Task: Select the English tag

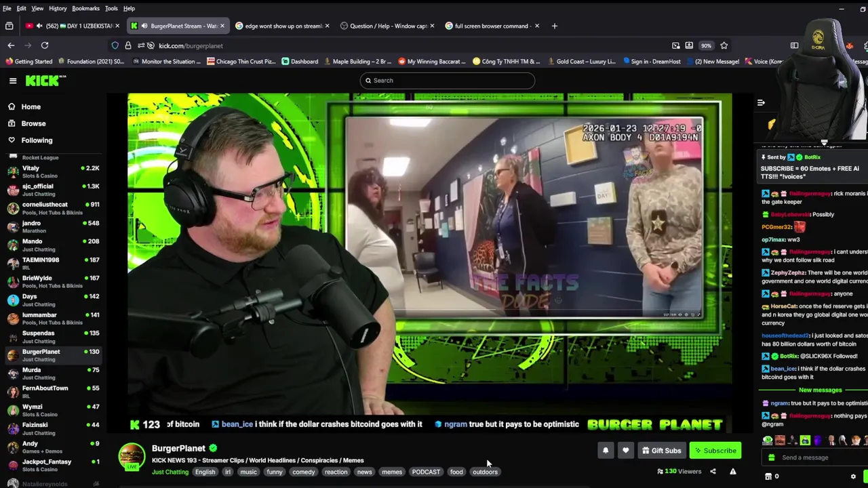Action: pos(205,472)
